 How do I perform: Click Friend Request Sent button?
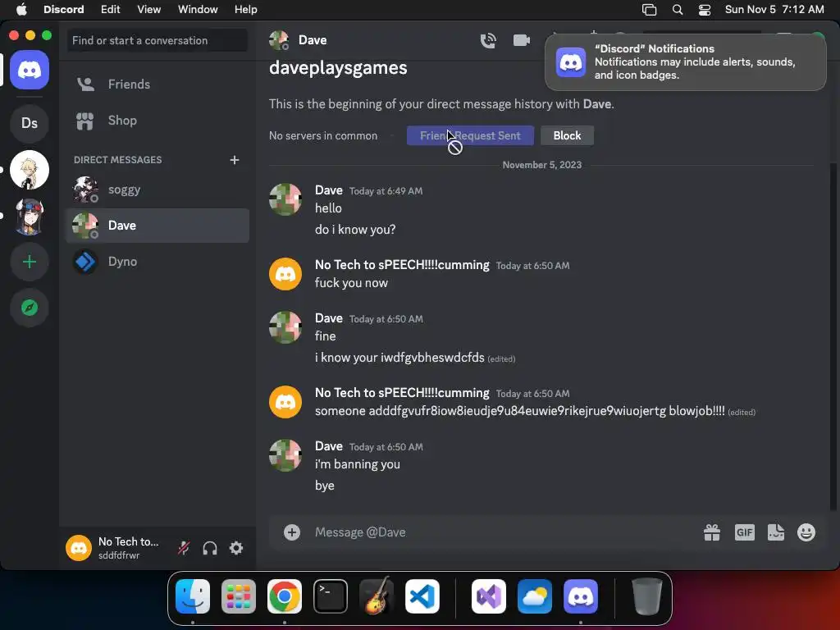click(470, 135)
